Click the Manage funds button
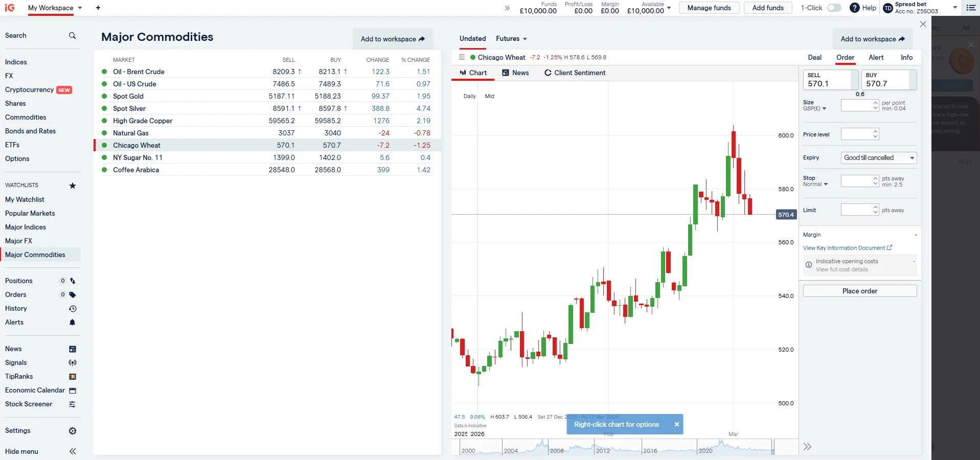The width and height of the screenshot is (980, 460). [709, 8]
